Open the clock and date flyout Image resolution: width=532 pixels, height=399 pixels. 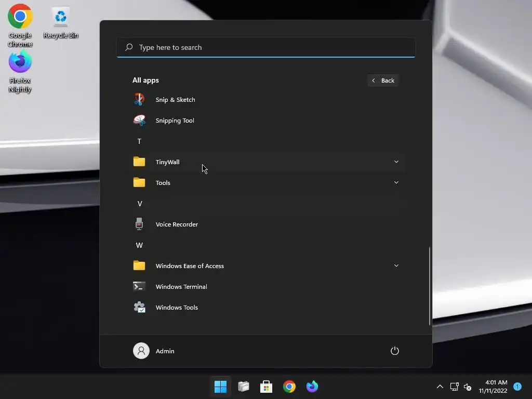(493, 387)
